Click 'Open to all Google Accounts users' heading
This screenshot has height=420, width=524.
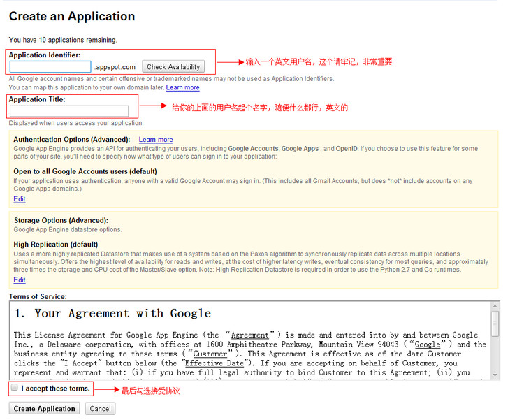tap(85, 171)
